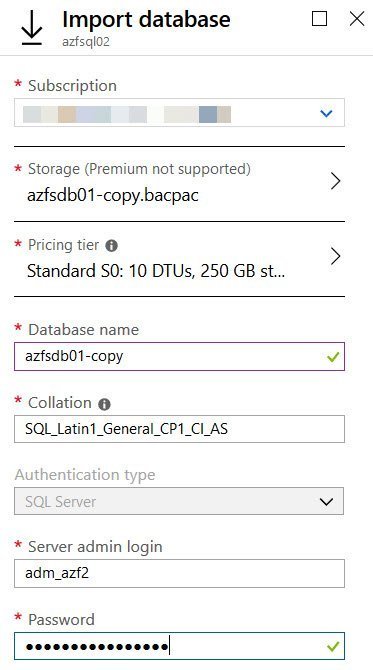Click the Password field green validation checkmark

332,646
